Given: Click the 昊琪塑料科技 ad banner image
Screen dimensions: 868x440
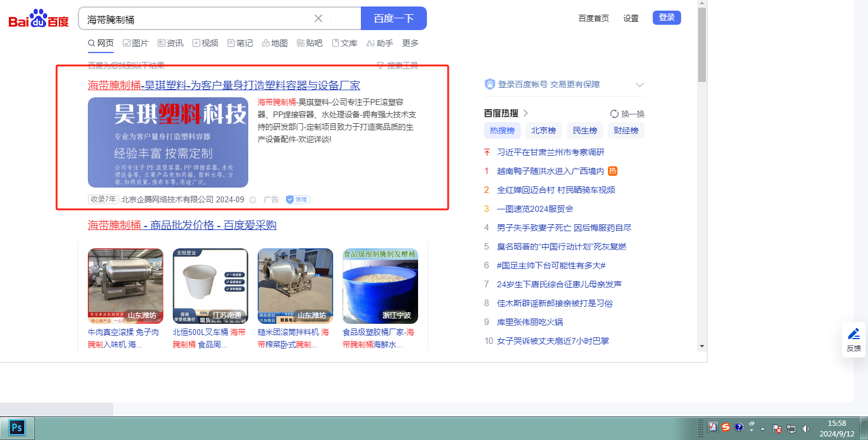Looking at the screenshot, I should point(168,142).
